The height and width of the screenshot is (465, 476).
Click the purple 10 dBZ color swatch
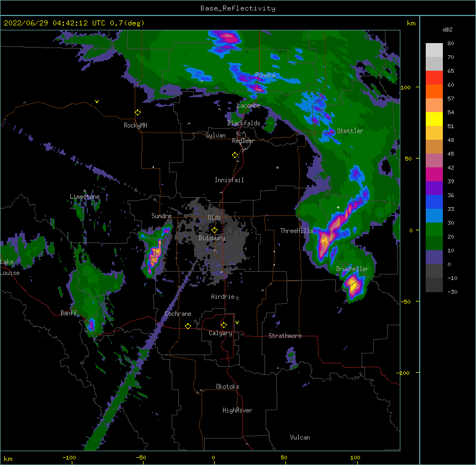pyautogui.click(x=434, y=257)
